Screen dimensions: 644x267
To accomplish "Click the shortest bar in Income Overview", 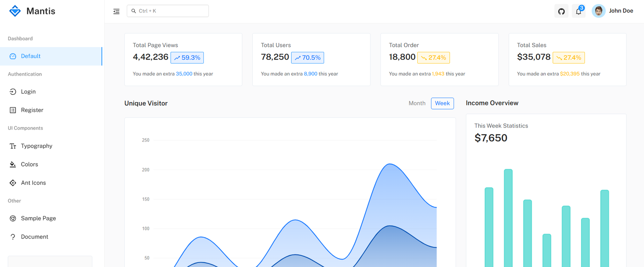I will [x=547, y=250].
